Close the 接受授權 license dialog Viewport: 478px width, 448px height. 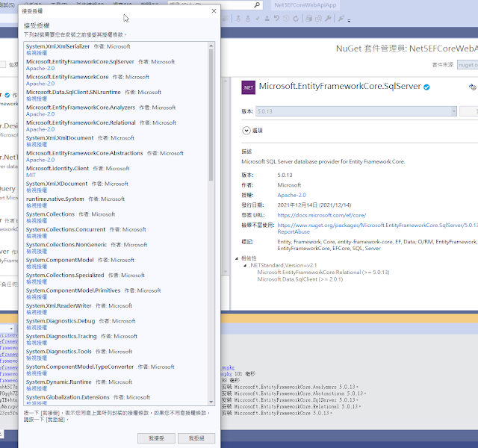pyautogui.click(x=214, y=11)
